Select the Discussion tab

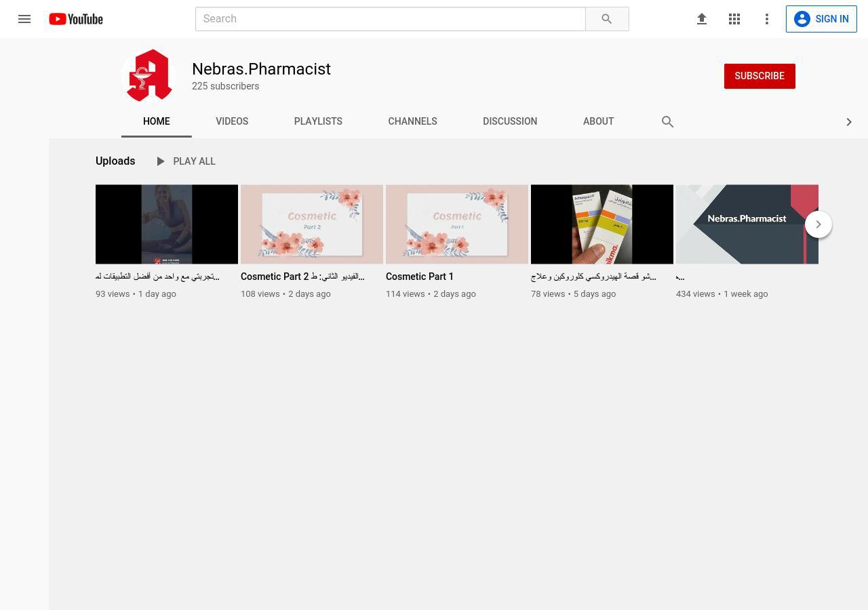click(x=510, y=121)
